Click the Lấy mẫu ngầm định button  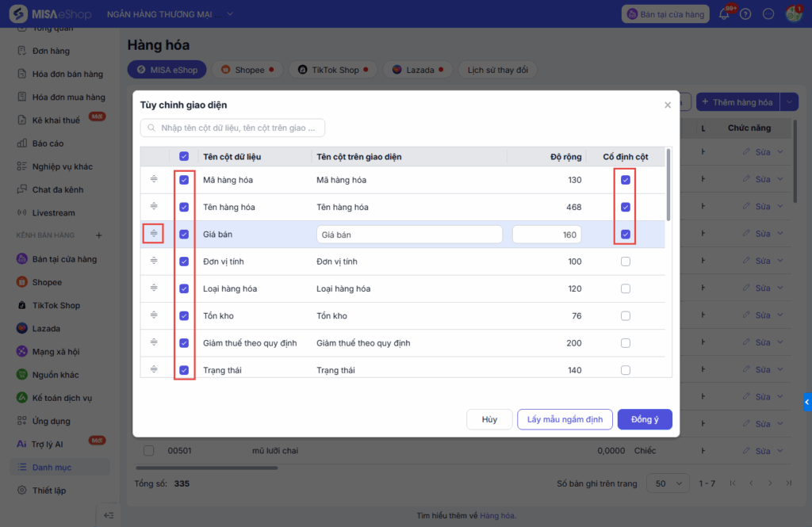click(565, 419)
